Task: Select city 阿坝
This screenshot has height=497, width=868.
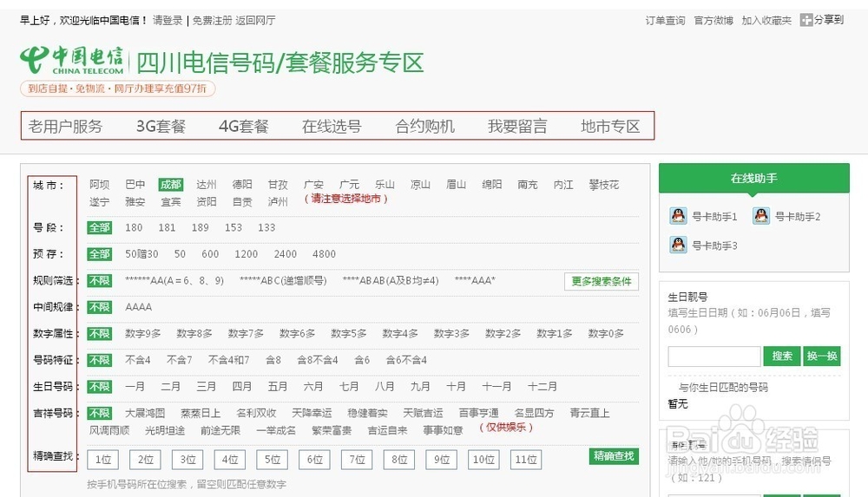Action: point(100,184)
